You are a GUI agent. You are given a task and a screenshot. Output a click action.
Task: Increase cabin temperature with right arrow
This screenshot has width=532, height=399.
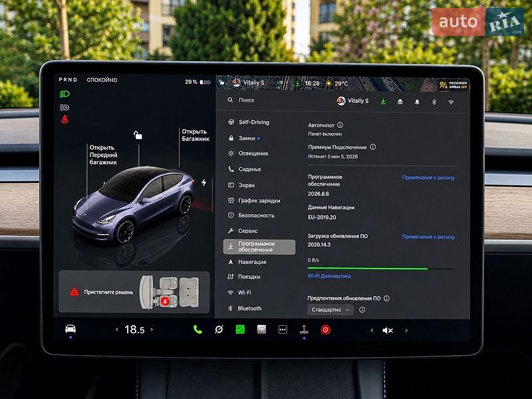(x=152, y=329)
